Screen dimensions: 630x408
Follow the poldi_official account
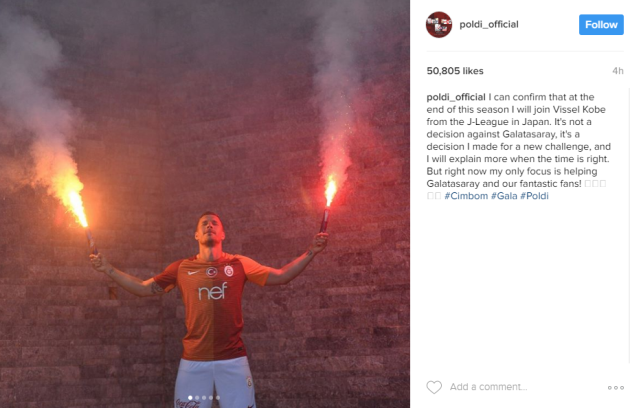(601, 25)
